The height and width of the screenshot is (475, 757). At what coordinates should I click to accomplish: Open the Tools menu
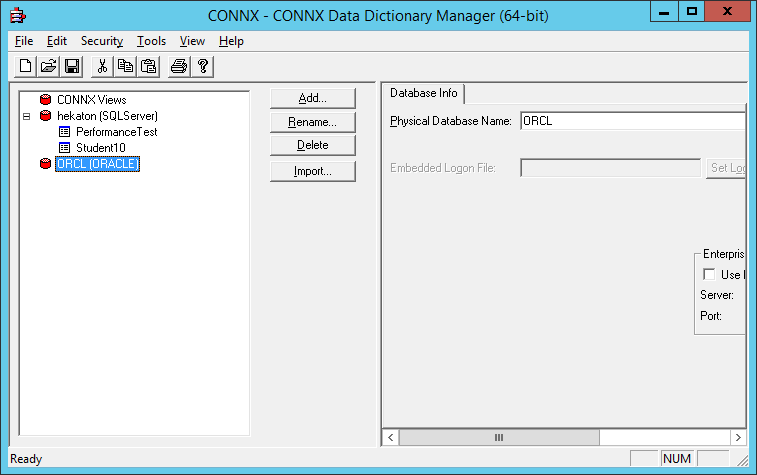point(151,41)
